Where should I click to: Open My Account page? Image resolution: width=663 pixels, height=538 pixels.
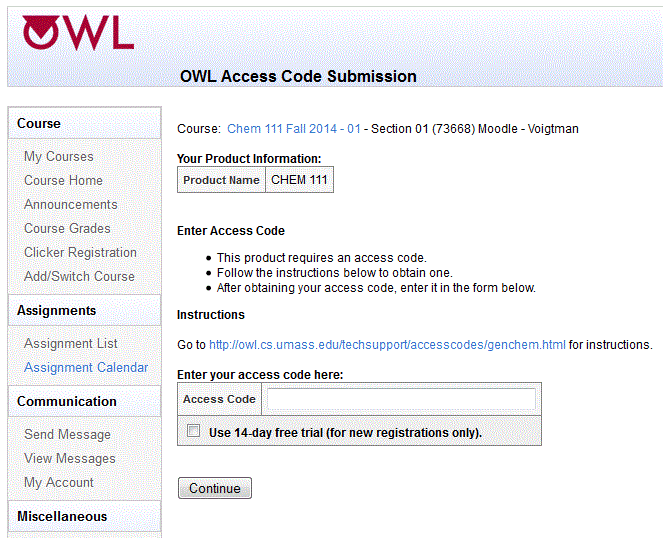59,483
